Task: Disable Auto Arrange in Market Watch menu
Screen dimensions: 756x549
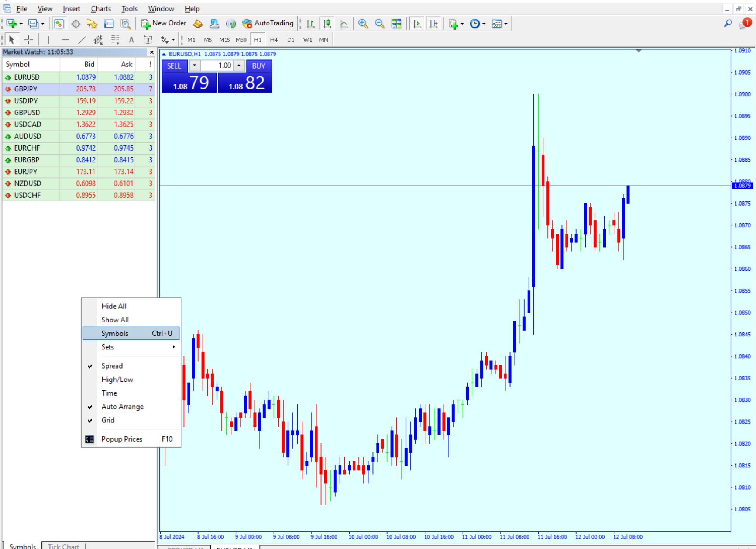Action: point(122,406)
